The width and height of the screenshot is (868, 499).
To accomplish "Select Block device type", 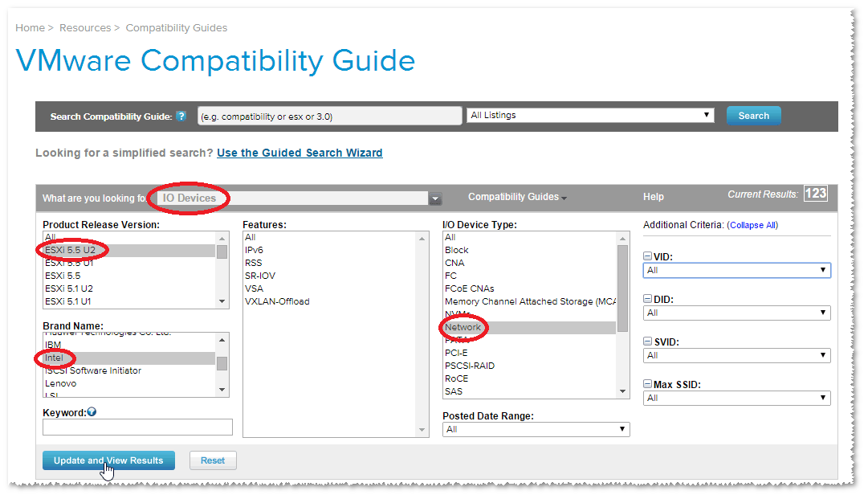I will (530, 251).
